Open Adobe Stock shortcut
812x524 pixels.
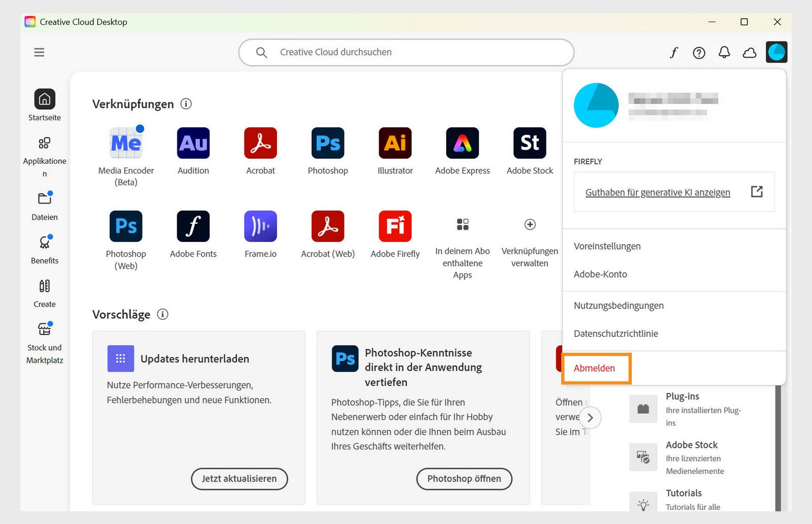(529, 144)
